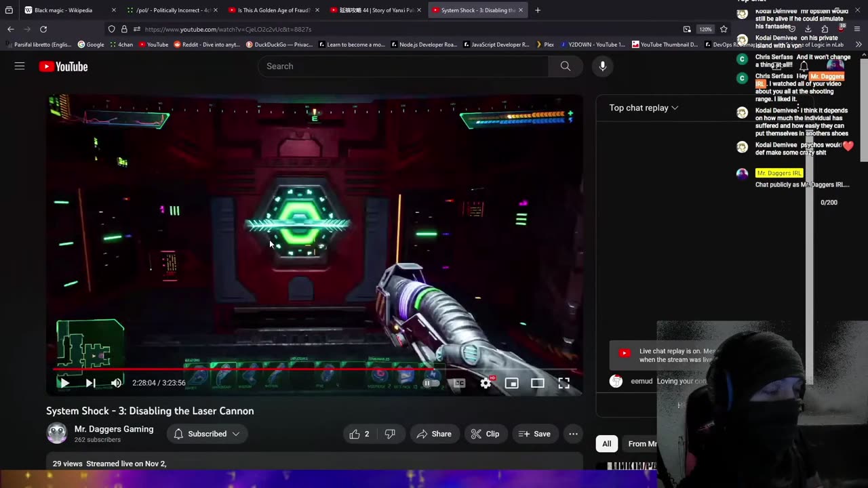Bookmark this page with the star
Screen dimensions: 868x488
[x=724, y=29]
